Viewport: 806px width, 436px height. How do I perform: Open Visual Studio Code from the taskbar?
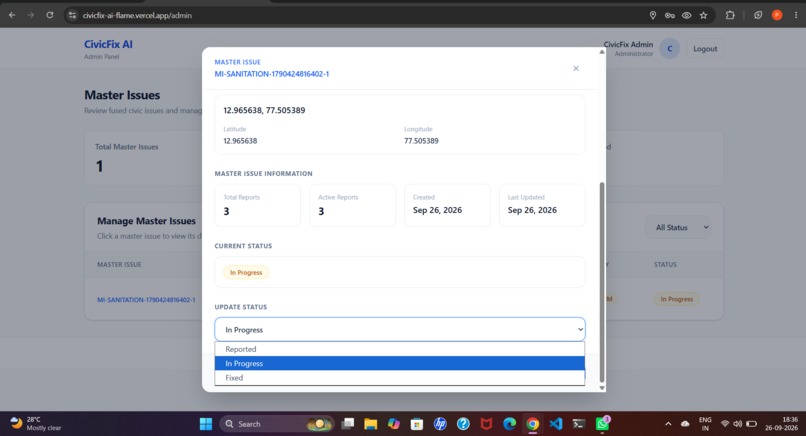pos(556,424)
